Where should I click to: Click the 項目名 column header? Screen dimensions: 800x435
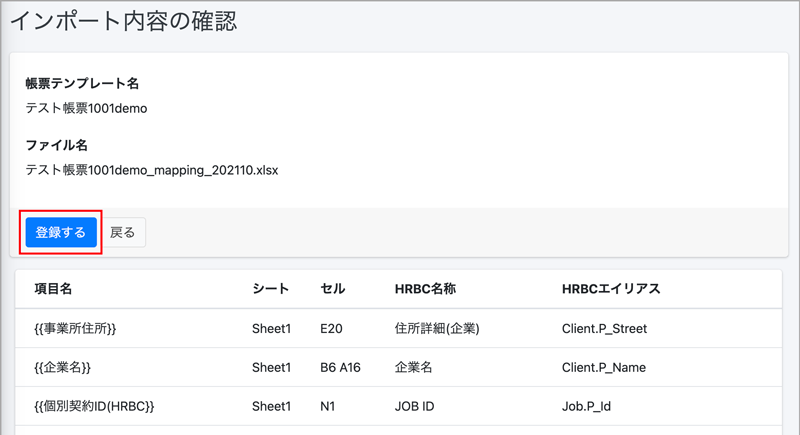(54, 289)
